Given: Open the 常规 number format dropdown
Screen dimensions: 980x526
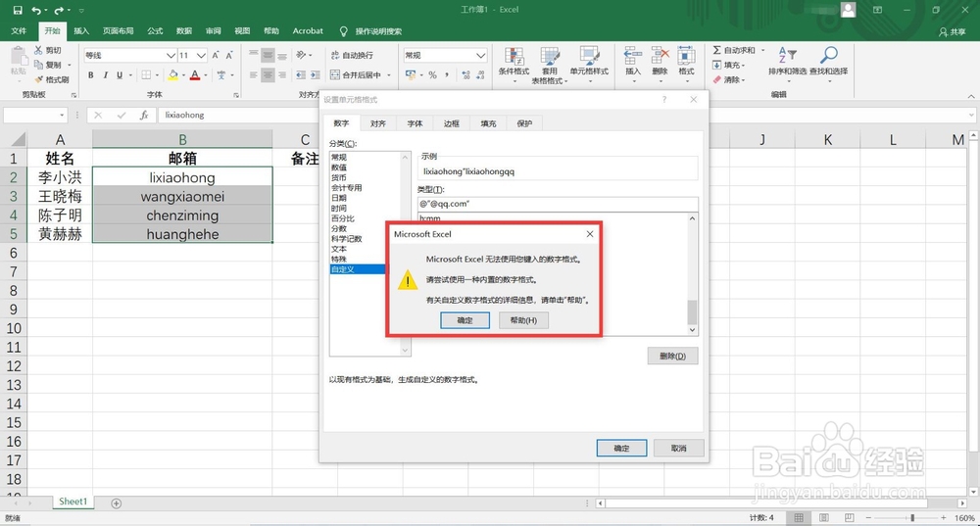Looking at the screenshot, I should click(480, 56).
